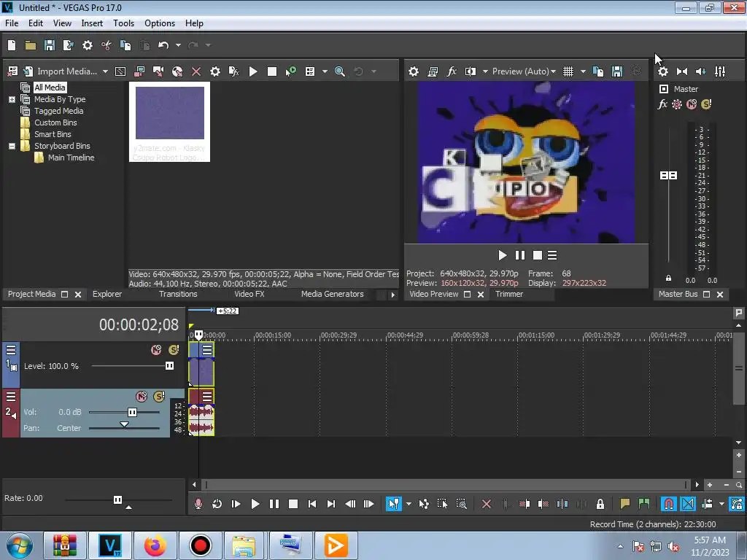The width and height of the screenshot is (747, 560).
Task: Stop media preview in Project Media toolbar
Action: click(x=272, y=71)
